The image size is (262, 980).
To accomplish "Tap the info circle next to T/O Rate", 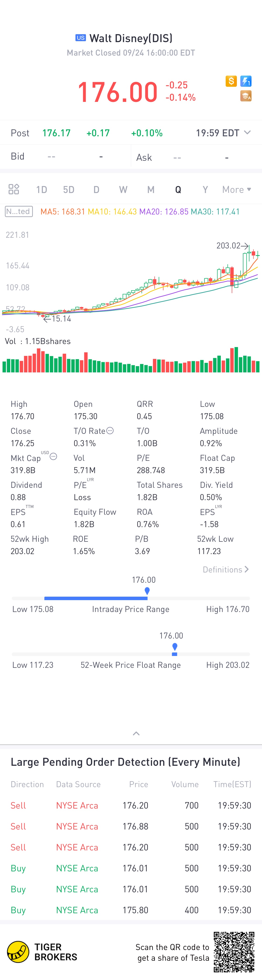I will (x=110, y=431).
